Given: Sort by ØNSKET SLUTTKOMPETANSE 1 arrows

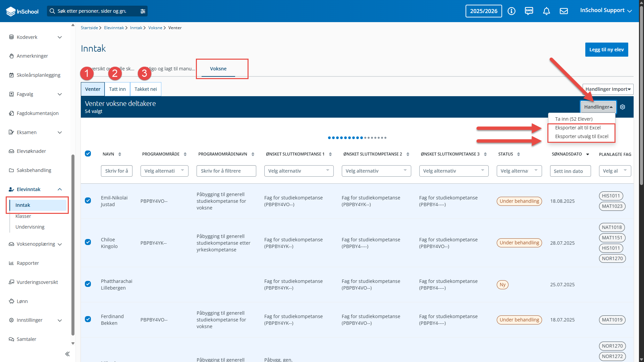Looking at the screenshot, I should tap(330, 154).
